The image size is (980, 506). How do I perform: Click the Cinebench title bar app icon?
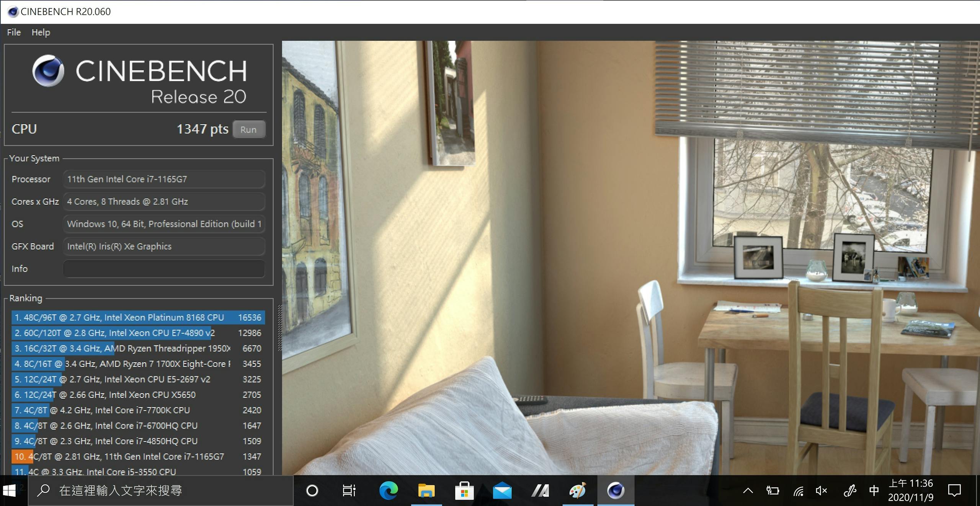click(x=13, y=11)
